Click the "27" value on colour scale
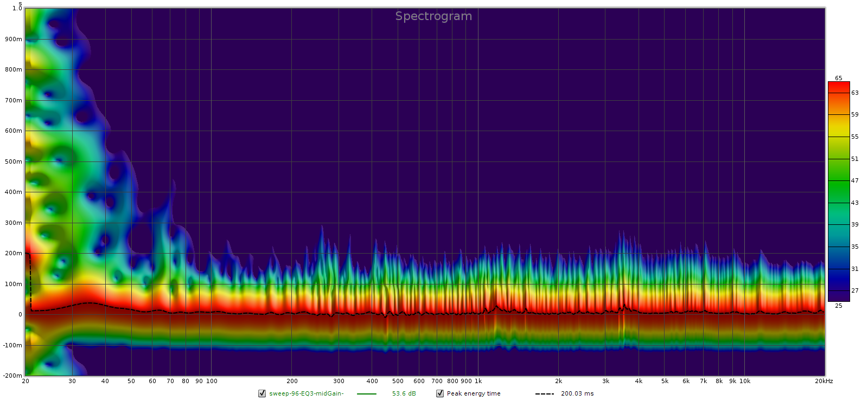The width and height of the screenshot is (868, 401). click(855, 290)
